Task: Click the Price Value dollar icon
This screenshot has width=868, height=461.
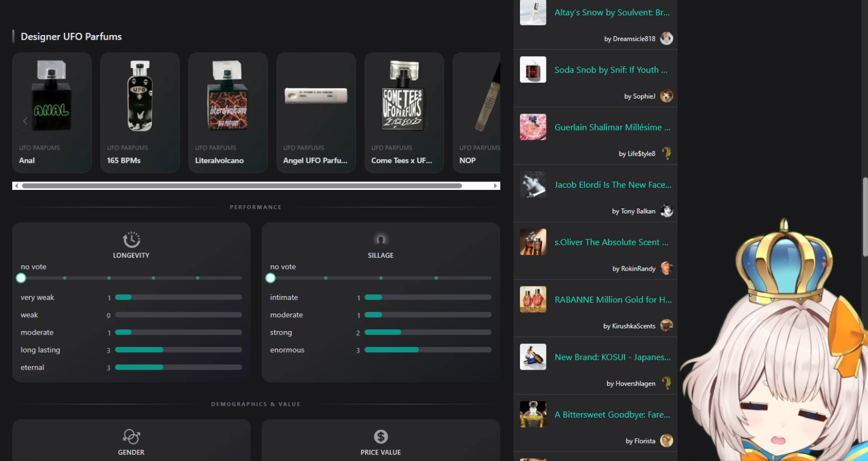Action: (x=380, y=437)
